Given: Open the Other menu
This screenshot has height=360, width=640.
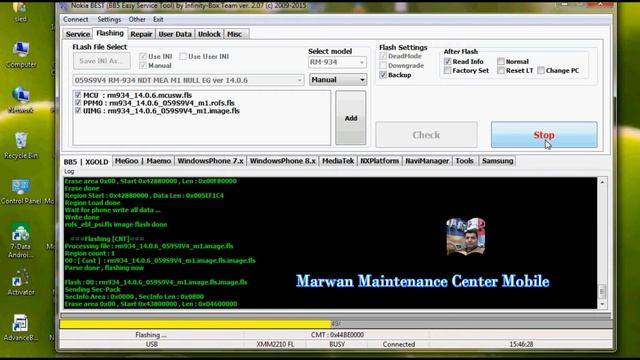Looking at the screenshot, I should pos(137,19).
